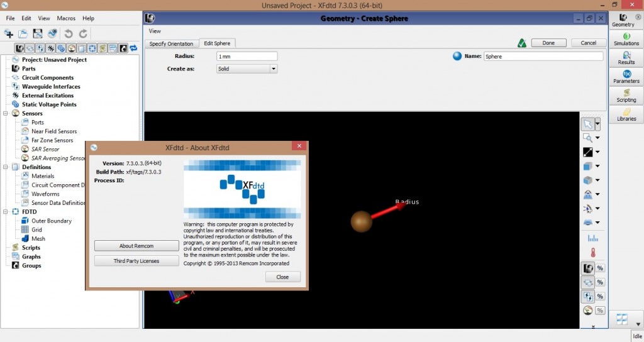Activate the selection arrow tool in view toolbar
The image size is (644, 342).
[588, 124]
